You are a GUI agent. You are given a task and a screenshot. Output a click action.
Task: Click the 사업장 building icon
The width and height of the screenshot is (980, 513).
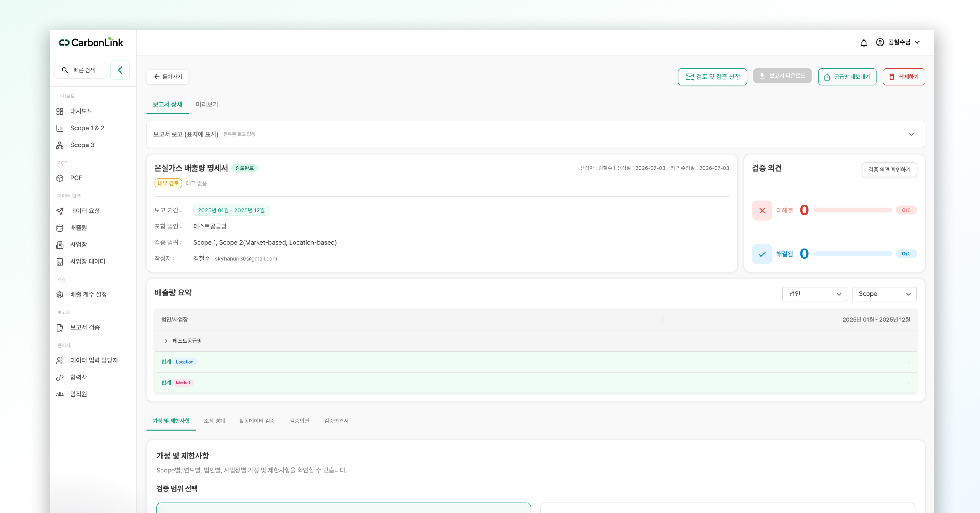coord(60,245)
